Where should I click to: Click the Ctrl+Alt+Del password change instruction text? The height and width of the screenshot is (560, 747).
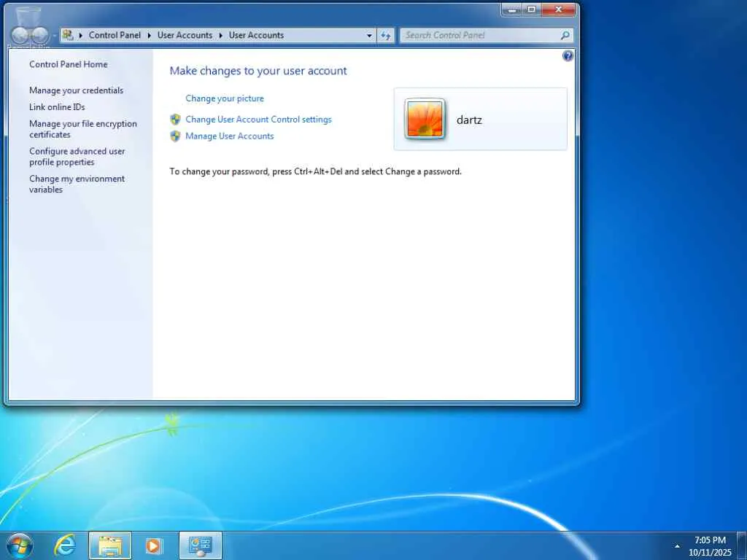pos(315,171)
